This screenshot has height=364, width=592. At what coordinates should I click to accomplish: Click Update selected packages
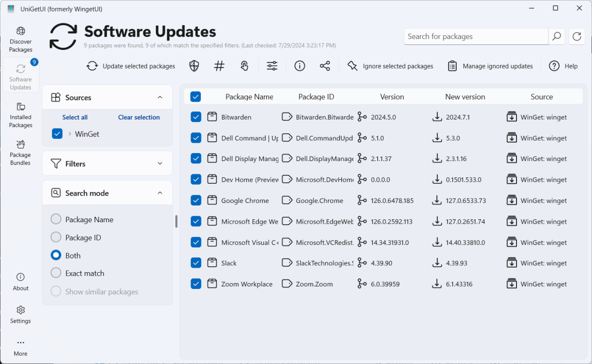click(131, 66)
